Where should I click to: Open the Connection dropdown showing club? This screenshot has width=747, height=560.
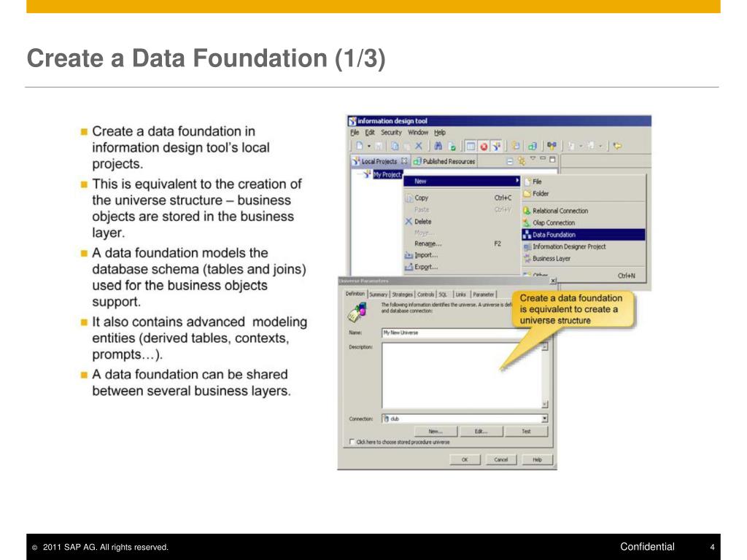544,419
